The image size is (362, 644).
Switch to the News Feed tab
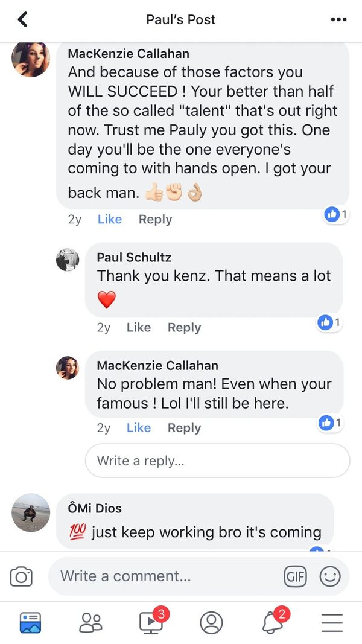pos(30,622)
